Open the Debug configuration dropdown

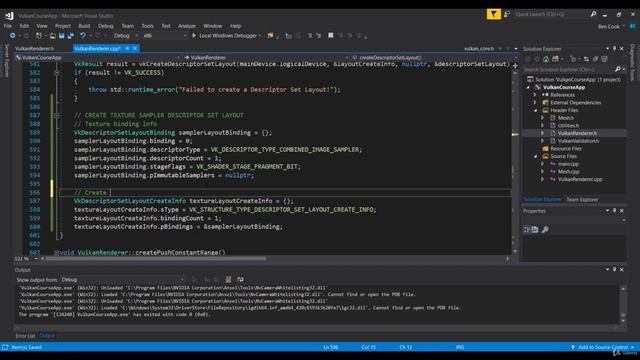tap(126, 36)
